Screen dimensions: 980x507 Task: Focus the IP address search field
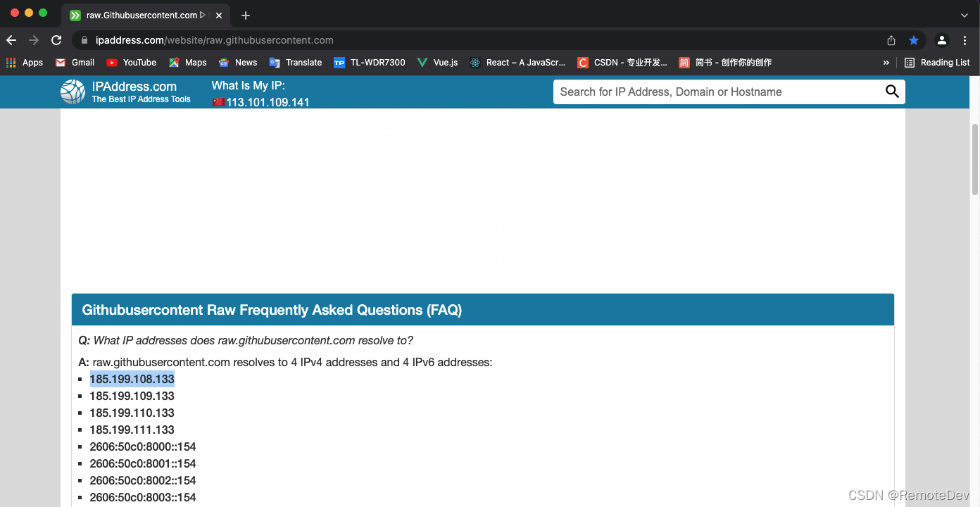coord(718,92)
